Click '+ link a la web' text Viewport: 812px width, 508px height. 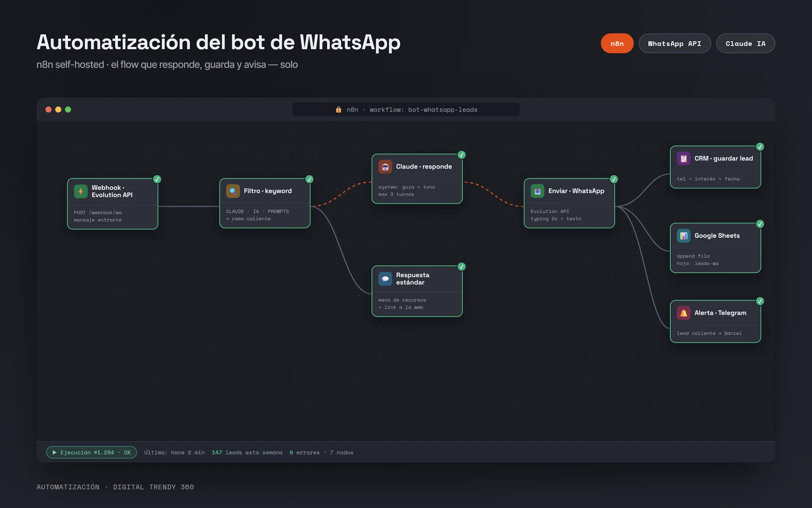(401, 308)
